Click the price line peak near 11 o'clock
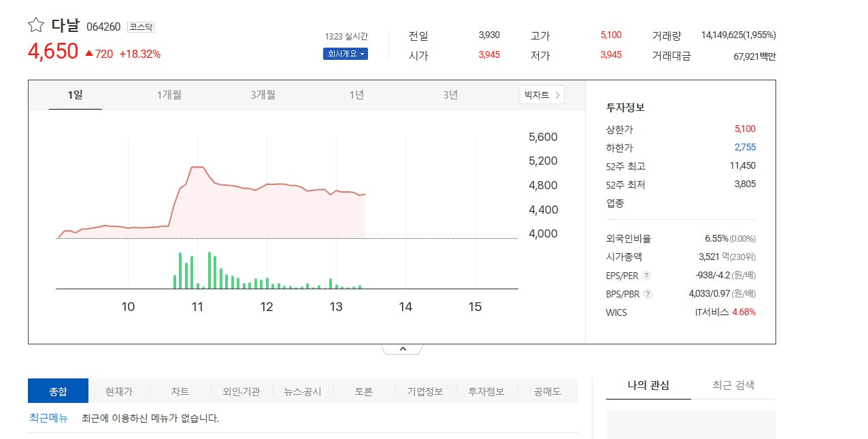The width and height of the screenshot is (868, 439). (197, 167)
